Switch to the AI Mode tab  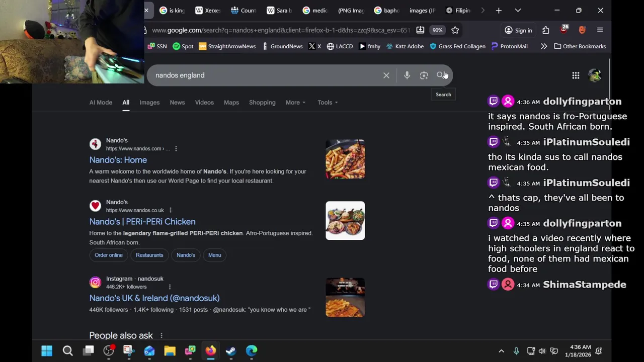[101, 103]
